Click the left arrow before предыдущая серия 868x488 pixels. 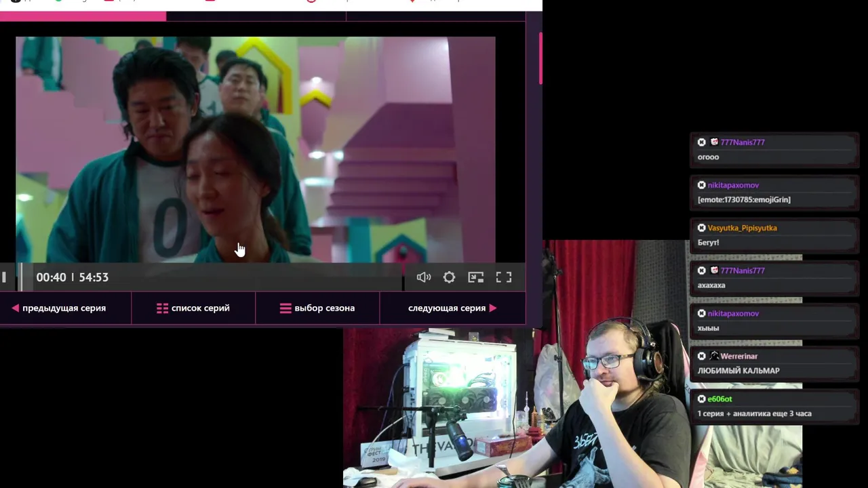pos(15,308)
